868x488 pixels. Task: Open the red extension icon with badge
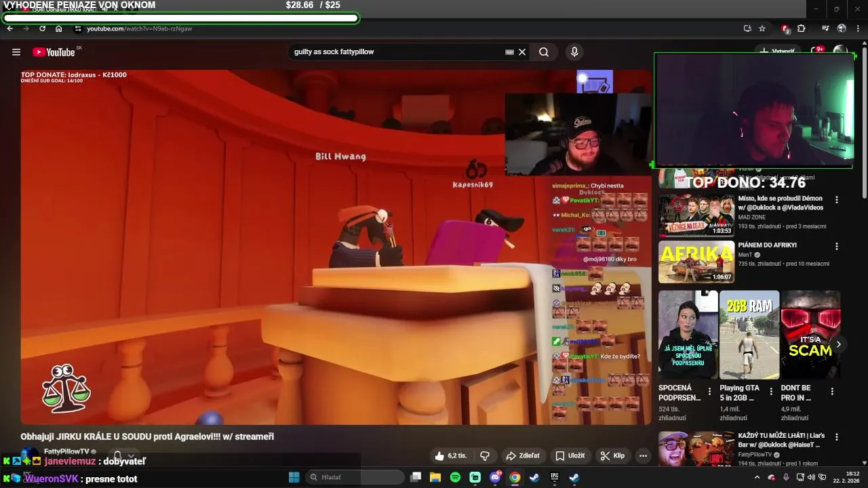(786, 28)
